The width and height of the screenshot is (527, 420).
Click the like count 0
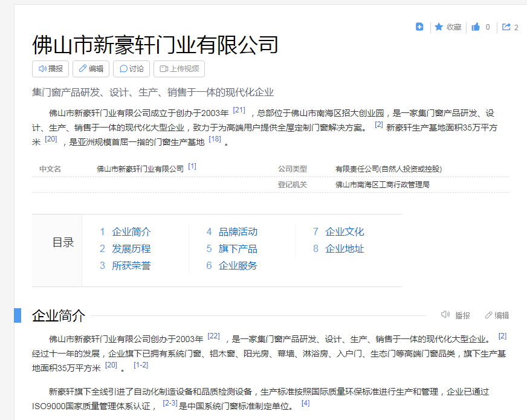pos(488,27)
